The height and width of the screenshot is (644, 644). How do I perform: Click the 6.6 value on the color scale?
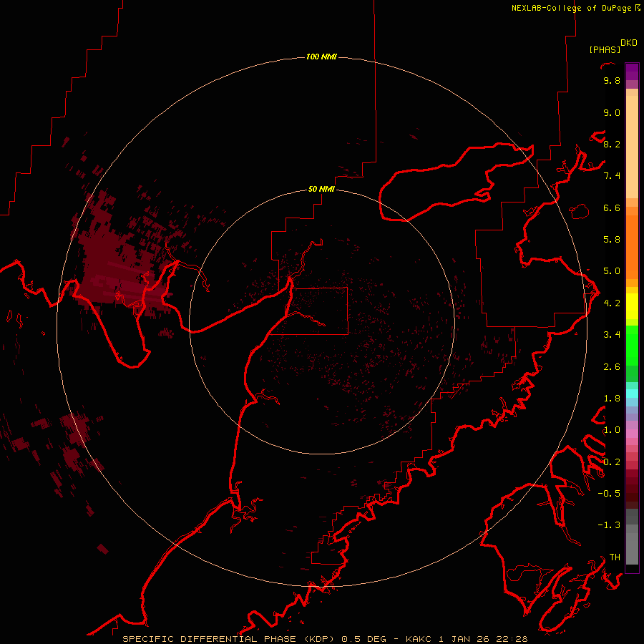tap(612, 208)
